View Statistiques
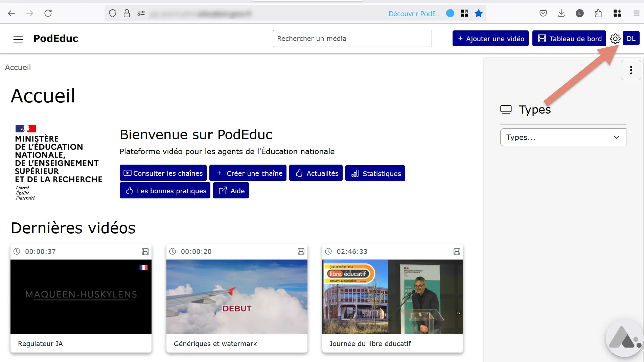This screenshot has height=362, width=644. [375, 173]
